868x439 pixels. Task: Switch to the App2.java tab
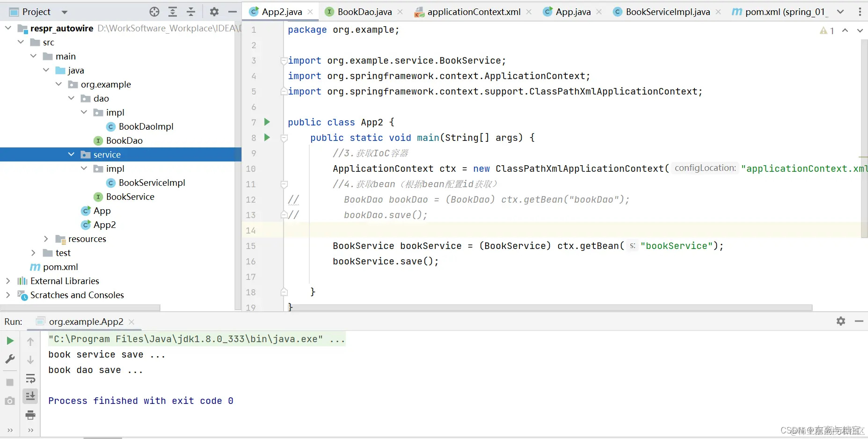281,12
